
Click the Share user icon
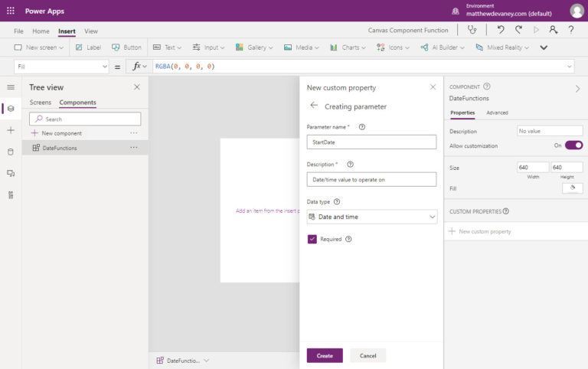554,30
